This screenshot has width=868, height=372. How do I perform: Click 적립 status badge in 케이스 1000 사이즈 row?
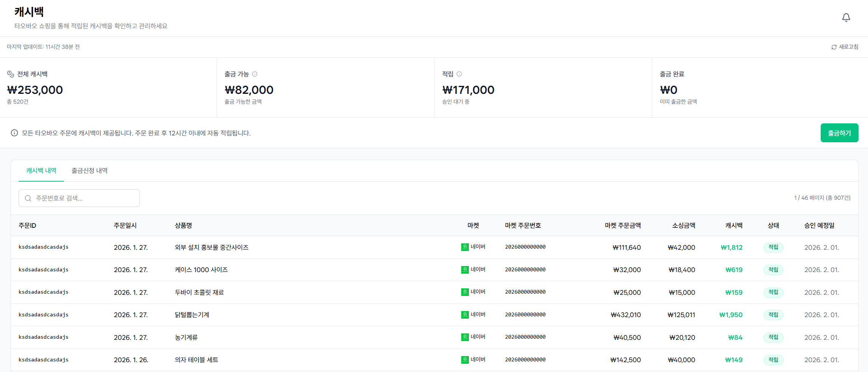click(773, 270)
